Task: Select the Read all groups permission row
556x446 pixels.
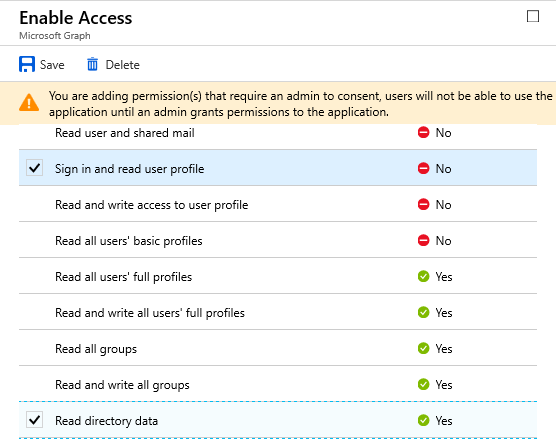Action: (x=278, y=348)
